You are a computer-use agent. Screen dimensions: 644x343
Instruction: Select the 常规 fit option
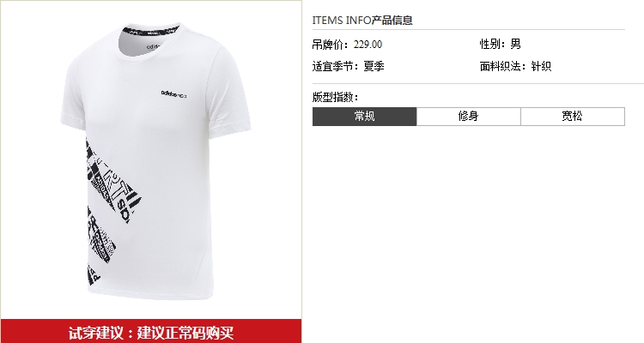pos(364,117)
